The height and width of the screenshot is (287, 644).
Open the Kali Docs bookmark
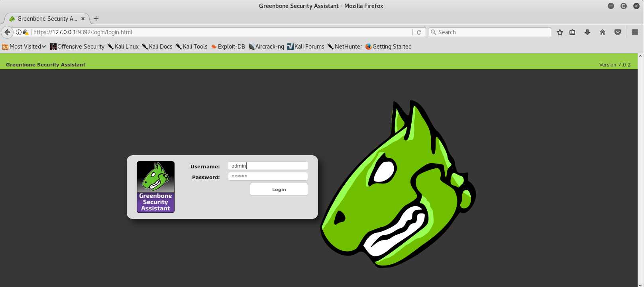tap(157, 47)
